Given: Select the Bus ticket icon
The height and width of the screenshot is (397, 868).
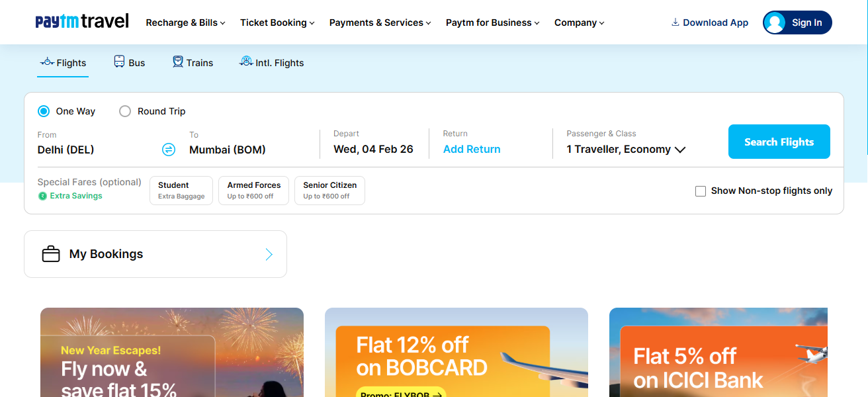Looking at the screenshot, I should click(118, 61).
